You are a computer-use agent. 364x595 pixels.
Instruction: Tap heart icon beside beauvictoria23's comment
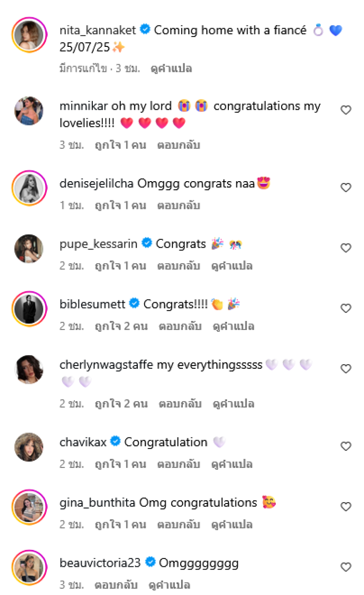346,567
